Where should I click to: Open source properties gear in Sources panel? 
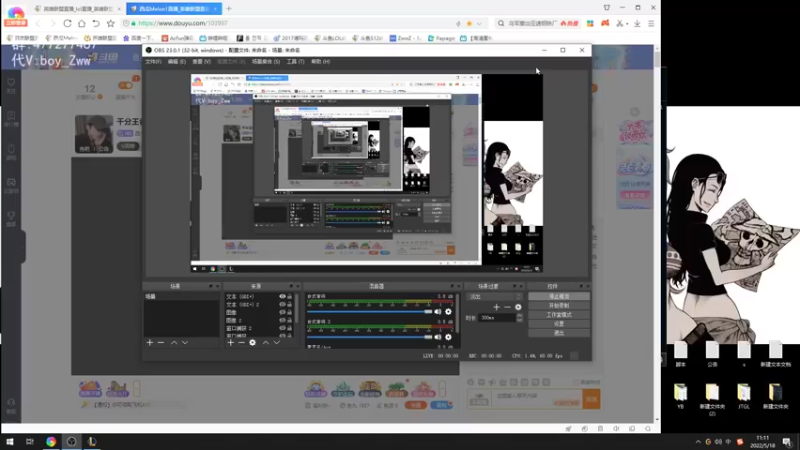[253, 342]
